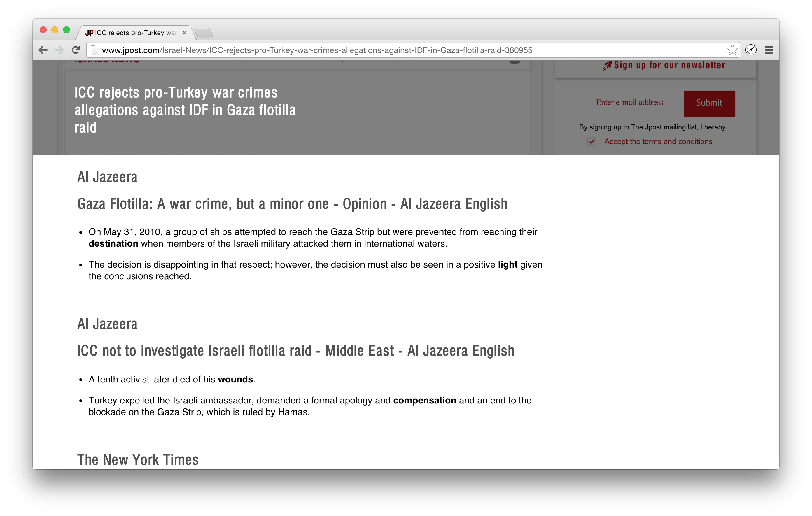Click the browser back arrow
Image resolution: width=812 pixels, height=516 pixels.
43,50
